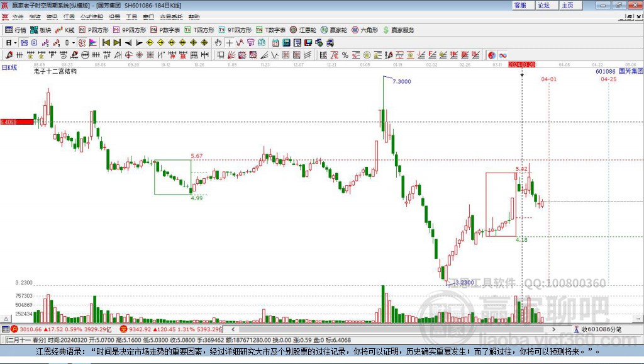Open 赢家服务 service

coord(398,30)
